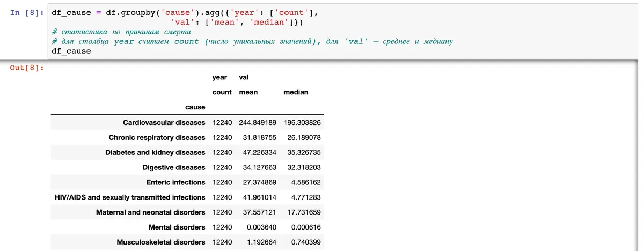
Task: Click the Musculoskeletal disorders median value 0.740399
Action: 306,242
